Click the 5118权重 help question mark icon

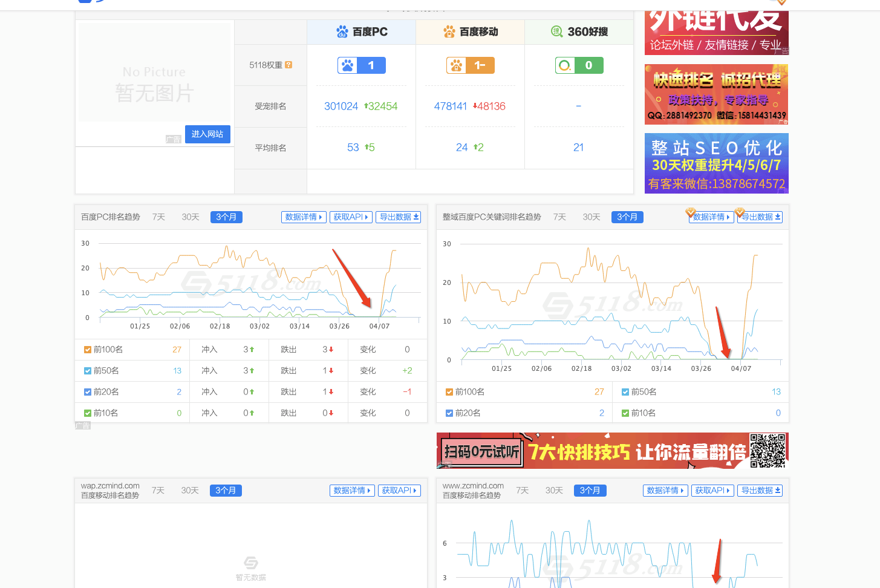pos(288,65)
